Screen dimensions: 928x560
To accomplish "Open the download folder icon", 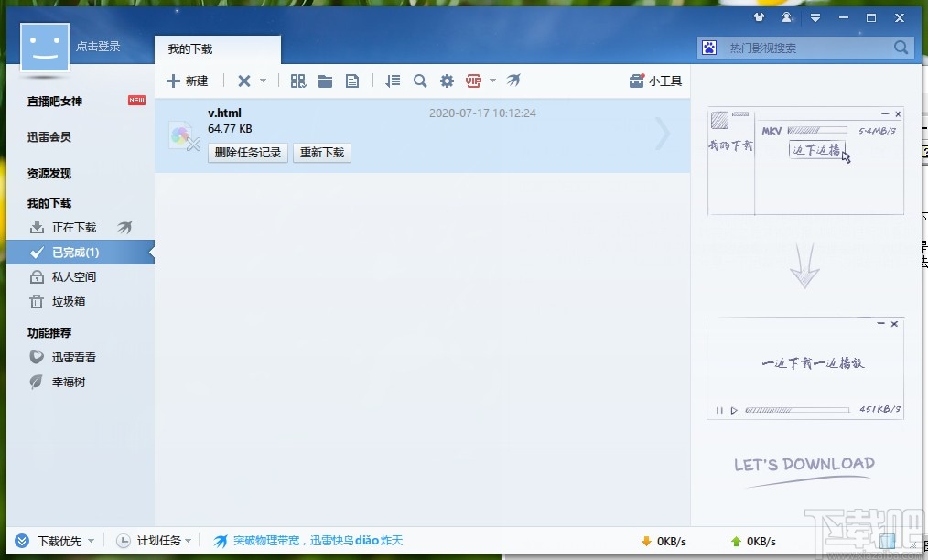I will (325, 81).
